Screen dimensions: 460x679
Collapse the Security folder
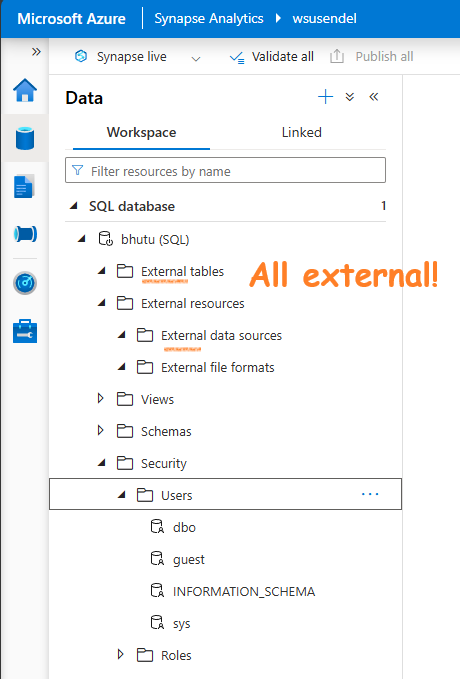point(102,463)
